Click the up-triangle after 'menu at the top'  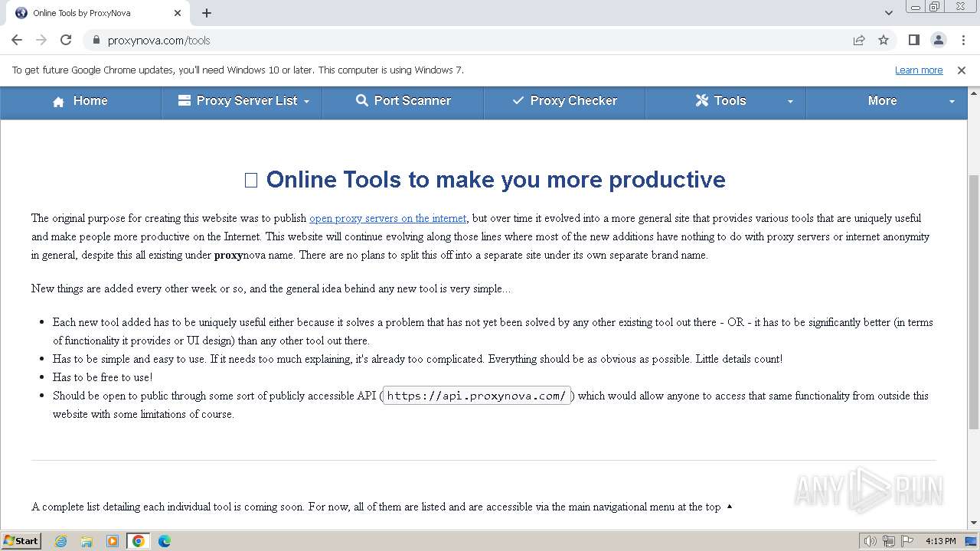[729, 506]
